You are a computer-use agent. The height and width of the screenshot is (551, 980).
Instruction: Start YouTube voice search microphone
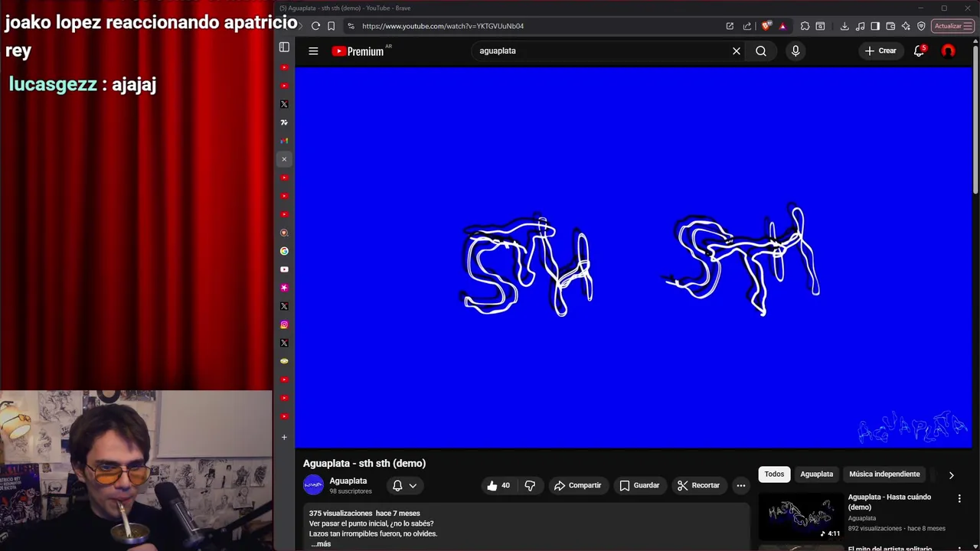tap(795, 51)
